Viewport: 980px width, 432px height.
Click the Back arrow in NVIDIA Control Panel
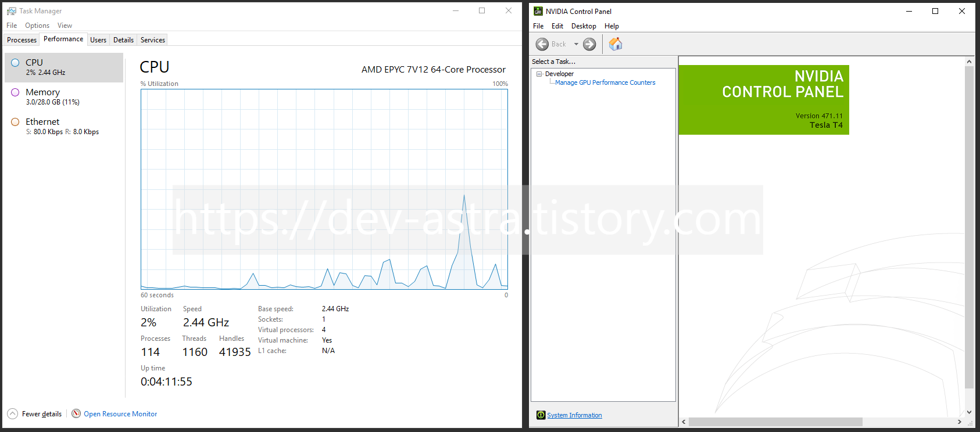click(x=542, y=44)
